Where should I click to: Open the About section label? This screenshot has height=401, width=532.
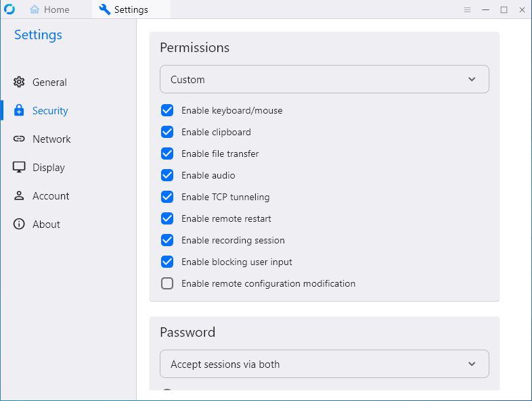pyautogui.click(x=46, y=224)
